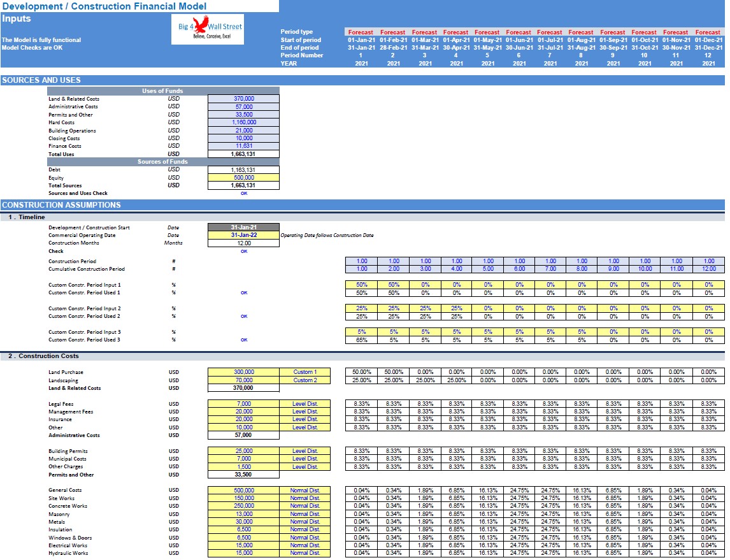Screen dimensions: 730x560
Task: Select Administrative Costs uses value 57,000
Action: tap(243, 106)
